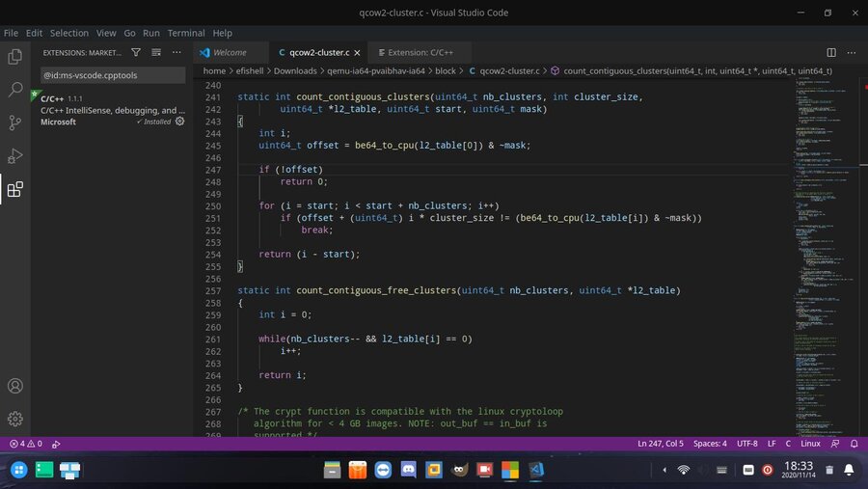Click errors and warnings count in status bar

coord(26,444)
